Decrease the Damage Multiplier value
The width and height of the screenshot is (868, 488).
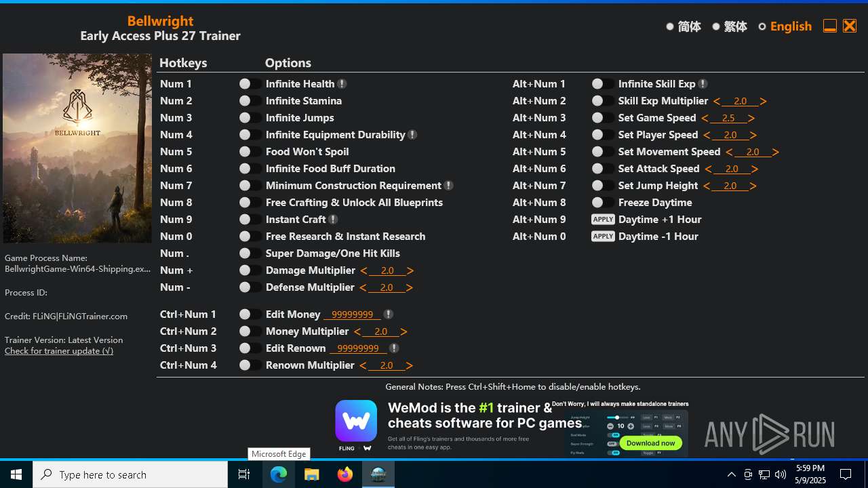363,270
